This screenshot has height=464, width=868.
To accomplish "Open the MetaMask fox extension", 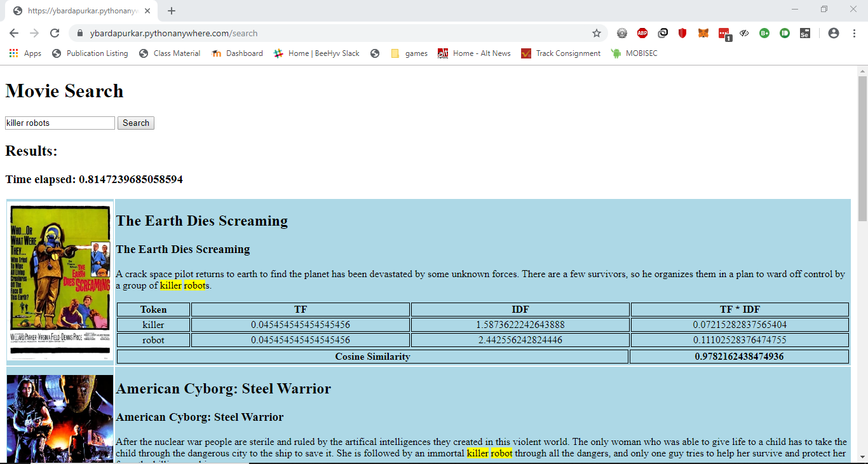I will pyautogui.click(x=703, y=33).
